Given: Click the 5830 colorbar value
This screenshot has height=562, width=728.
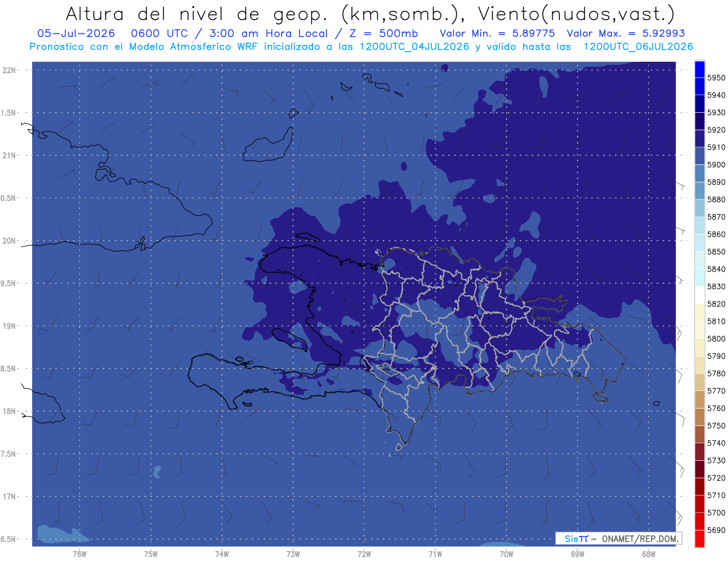Looking at the screenshot, I should coord(716,286).
